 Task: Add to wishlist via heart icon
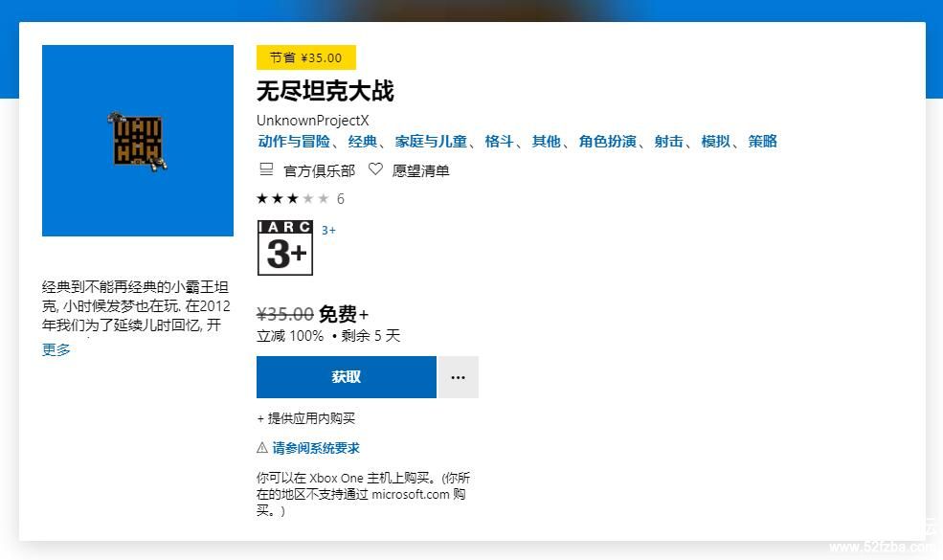coord(375,169)
